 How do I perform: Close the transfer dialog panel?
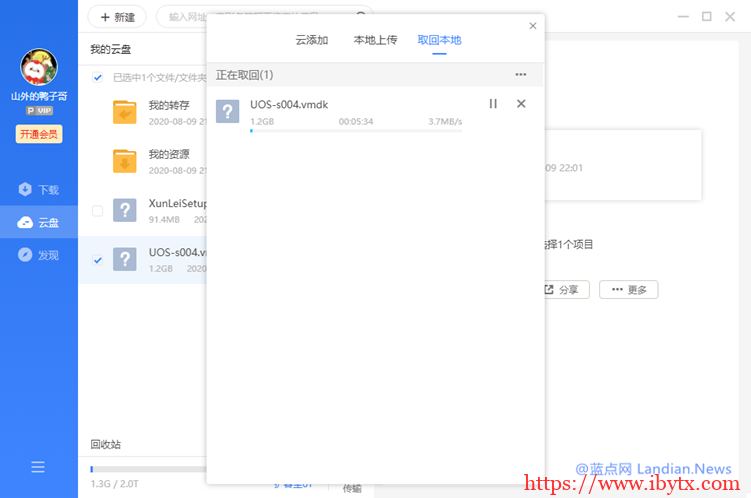(532, 26)
